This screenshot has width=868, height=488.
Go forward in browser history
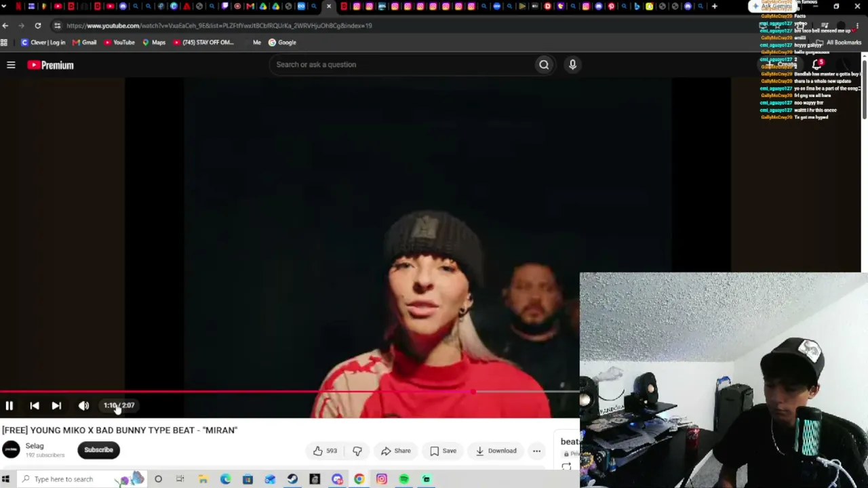pos(22,26)
